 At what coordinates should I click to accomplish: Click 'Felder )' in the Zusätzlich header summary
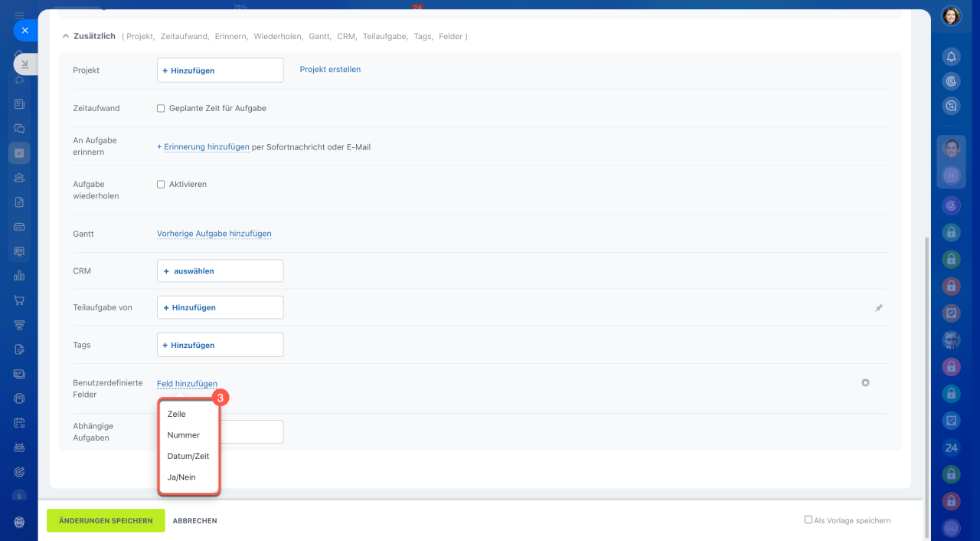point(453,36)
